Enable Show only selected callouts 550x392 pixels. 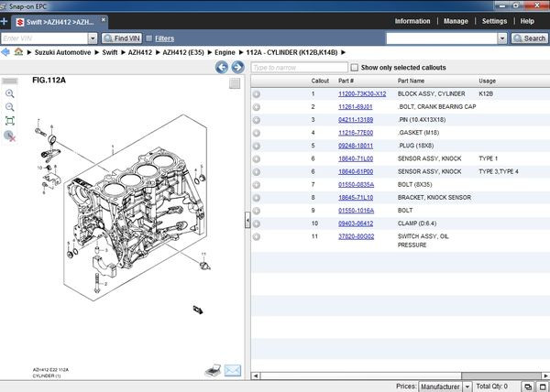pyautogui.click(x=355, y=68)
